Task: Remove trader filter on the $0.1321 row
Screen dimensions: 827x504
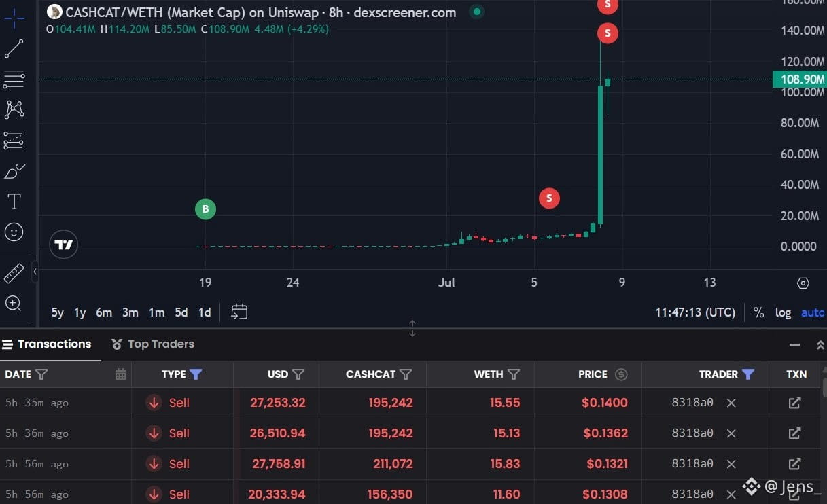Action: tap(731, 464)
